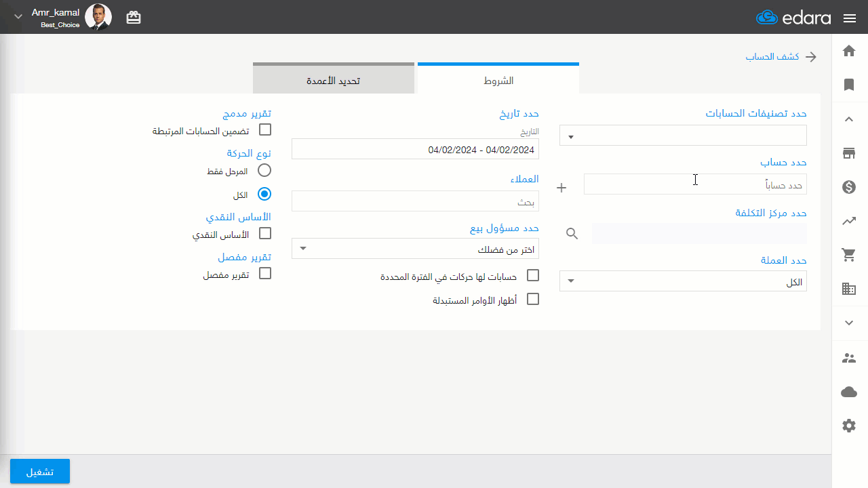The height and width of the screenshot is (488, 868).
Task: Check the تقرير مفصل checkbox
Action: point(265,273)
